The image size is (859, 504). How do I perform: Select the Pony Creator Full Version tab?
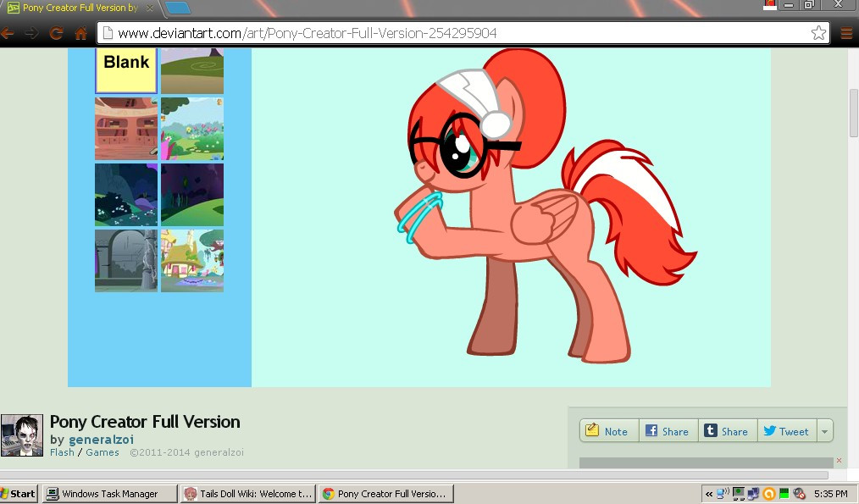[x=80, y=8]
